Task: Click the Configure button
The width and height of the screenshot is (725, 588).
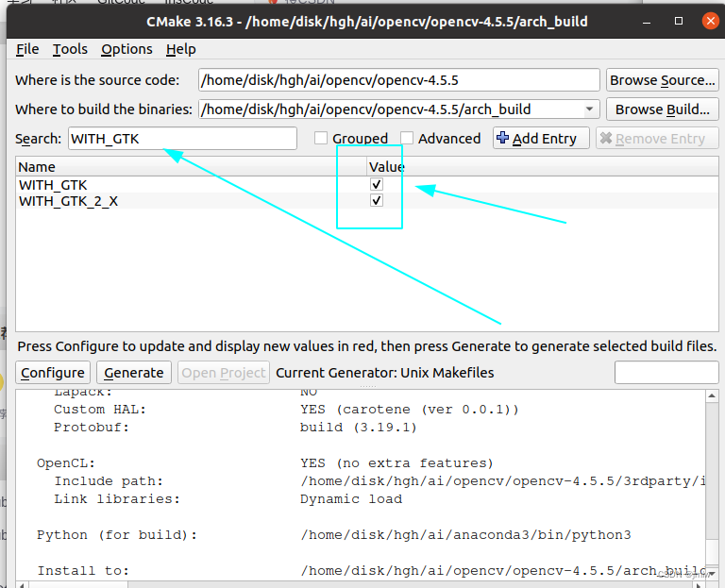Action: 53,373
